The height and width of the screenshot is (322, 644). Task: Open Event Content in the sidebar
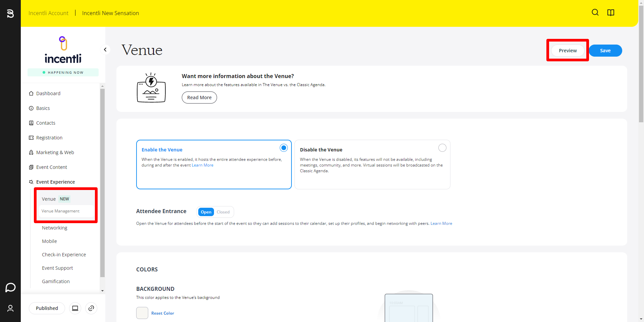52,167
